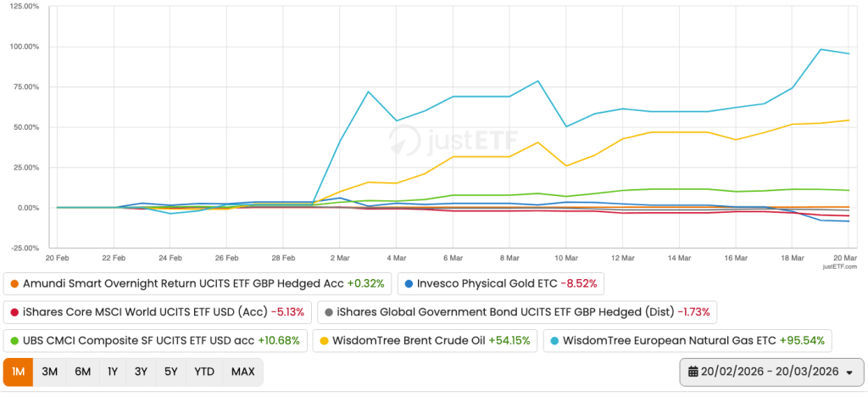Click the natural gas line peak near 19 Mar
Screen dimensions: 868x397
[x=821, y=49]
